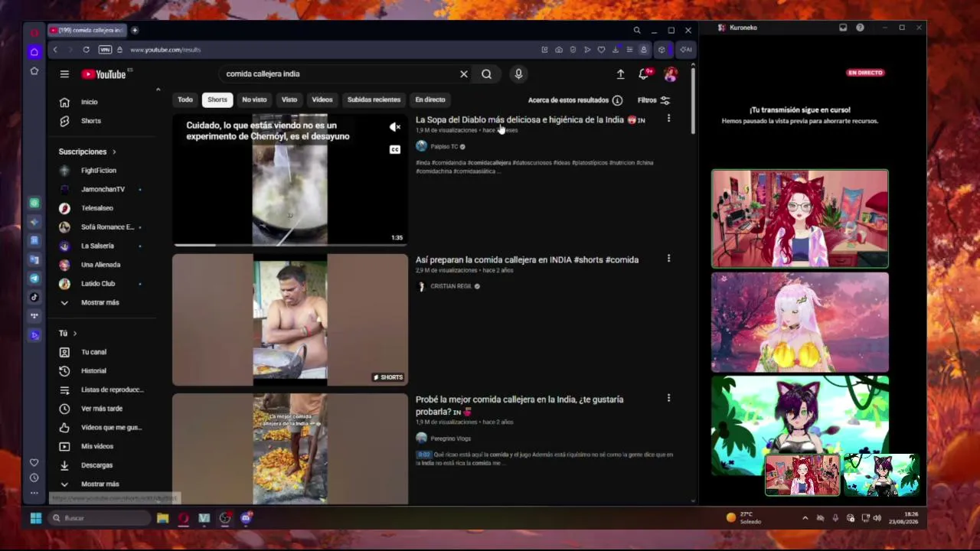Show hidden system tray icons
Image resolution: width=980 pixels, height=551 pixels.
tap(805, 518)
